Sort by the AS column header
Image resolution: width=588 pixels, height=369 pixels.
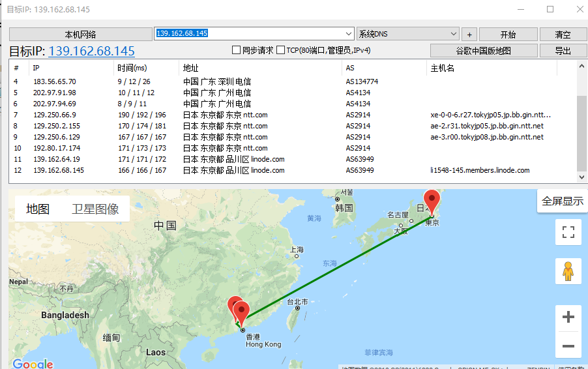385,68
